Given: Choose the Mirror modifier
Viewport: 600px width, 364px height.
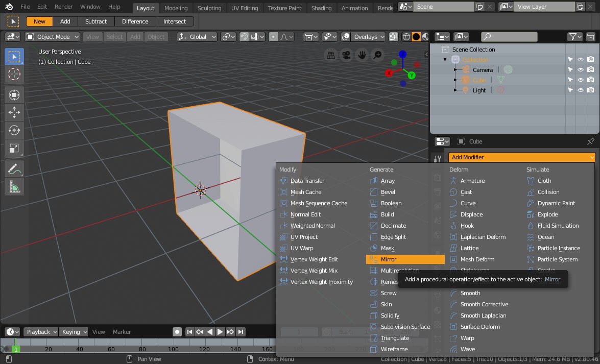Looking at the screenshot, I should coord(405,259).
